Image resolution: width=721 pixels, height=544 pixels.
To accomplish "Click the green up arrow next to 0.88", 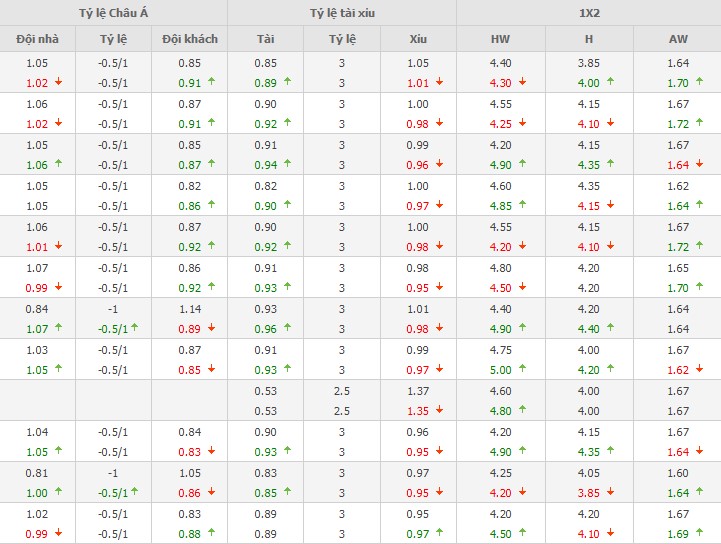I will point(211,534).
